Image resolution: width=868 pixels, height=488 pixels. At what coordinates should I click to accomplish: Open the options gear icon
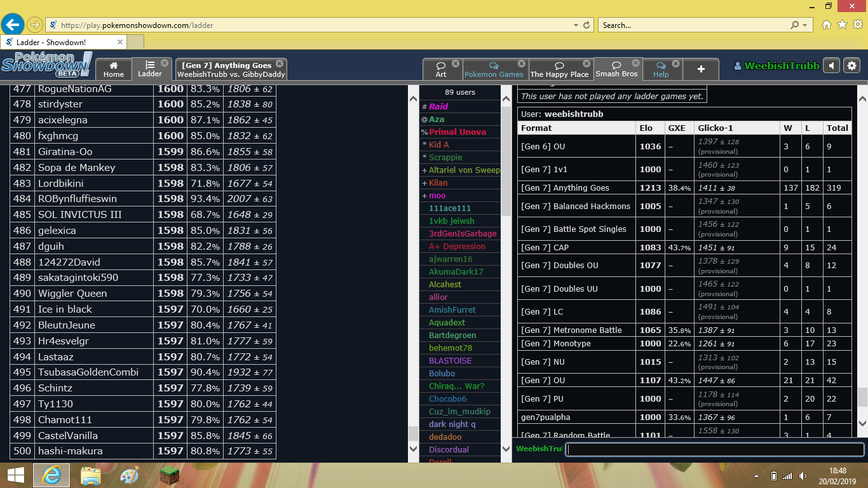click(852, 65)
